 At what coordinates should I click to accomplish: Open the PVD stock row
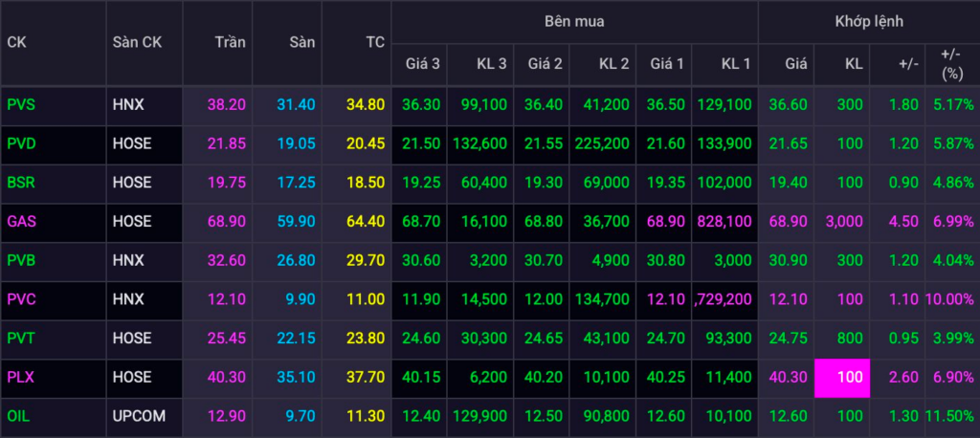point(21,143)
